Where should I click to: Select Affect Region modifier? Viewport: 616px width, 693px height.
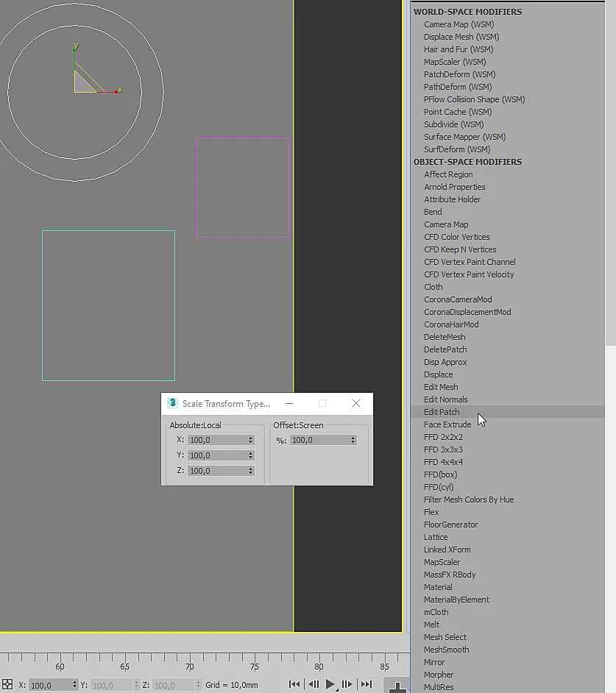(448, 174)
